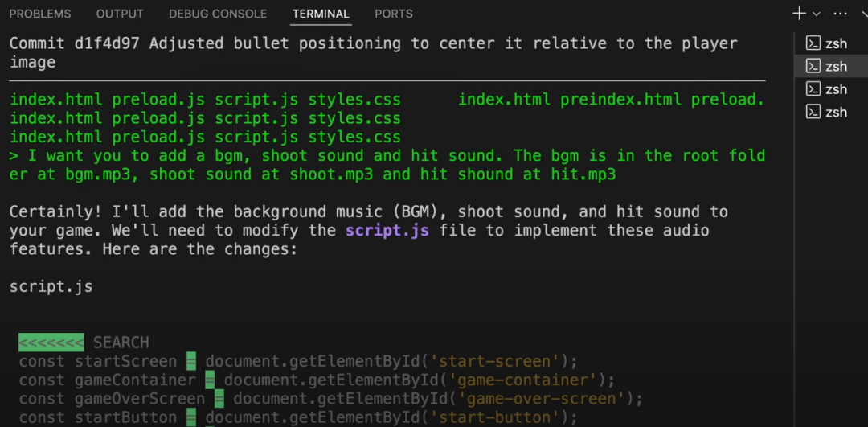This screenshot has height=427, width=868.
Task: Open the Ports tab
Action: (394, 14)
